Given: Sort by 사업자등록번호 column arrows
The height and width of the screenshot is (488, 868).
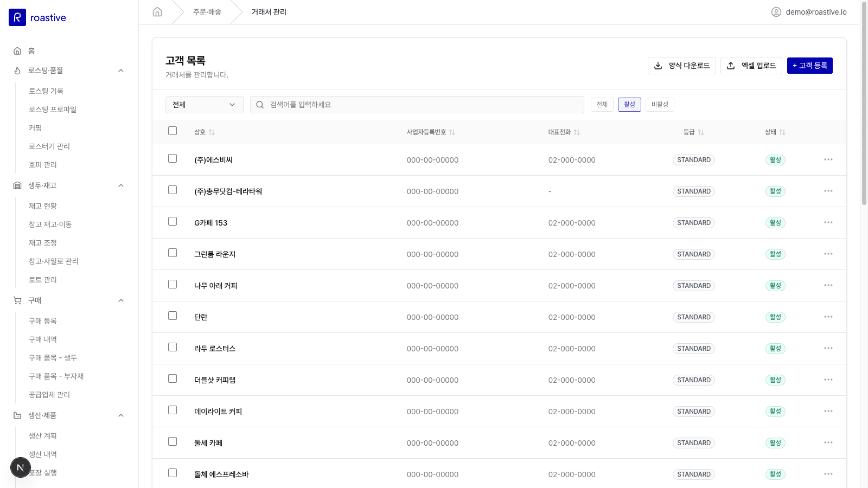Looking at the screenshot, I should click(x=452, y=132).
